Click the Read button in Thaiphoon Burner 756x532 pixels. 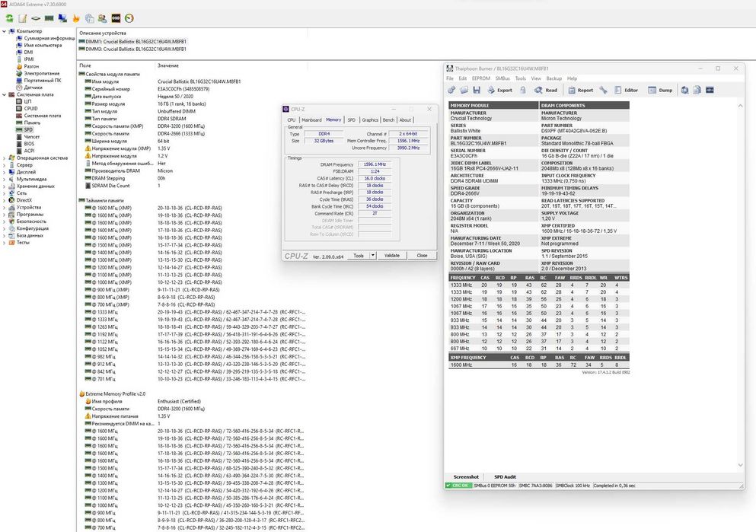(544, 90)
